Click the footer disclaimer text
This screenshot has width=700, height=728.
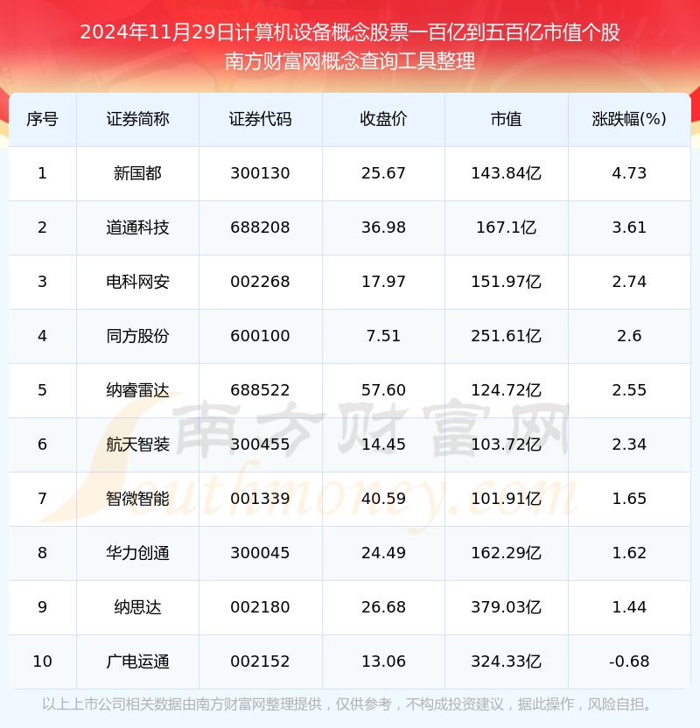(x=347, y=704)
